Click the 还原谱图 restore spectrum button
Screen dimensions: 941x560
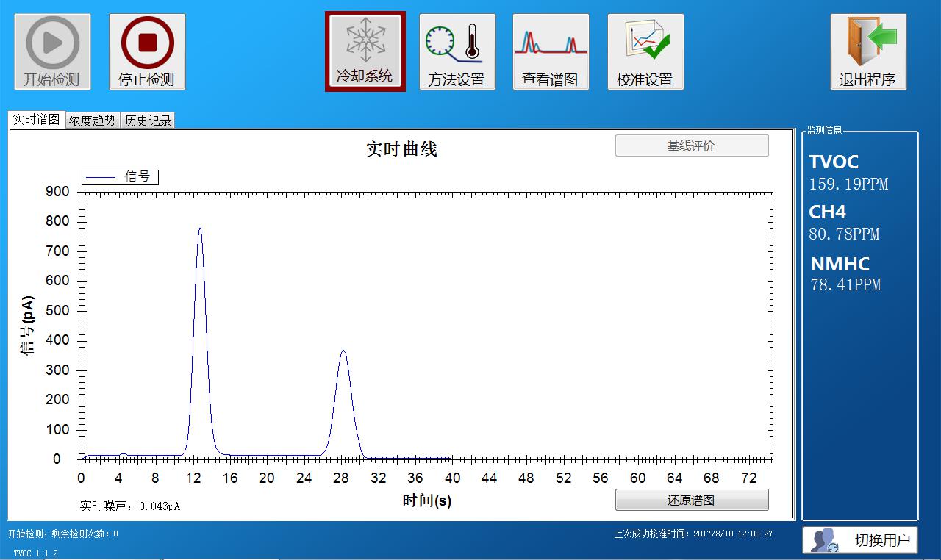(x=692, y=500)
